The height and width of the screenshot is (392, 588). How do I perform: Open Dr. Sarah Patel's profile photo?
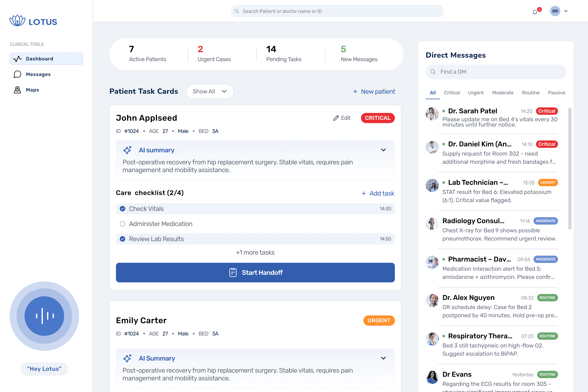(x=432, y=114)
